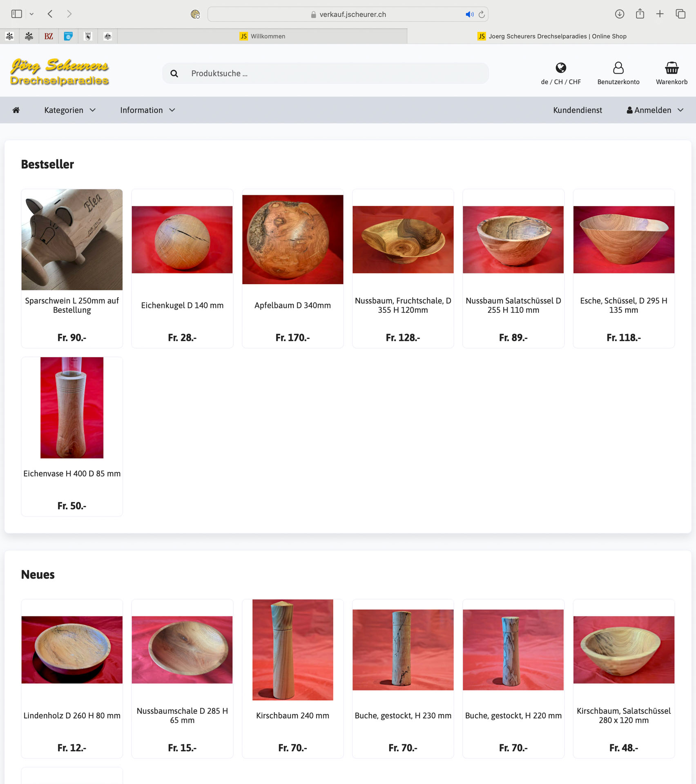
Task: View Buche gestockt H 230 mm image
Action: coord(403,650)
